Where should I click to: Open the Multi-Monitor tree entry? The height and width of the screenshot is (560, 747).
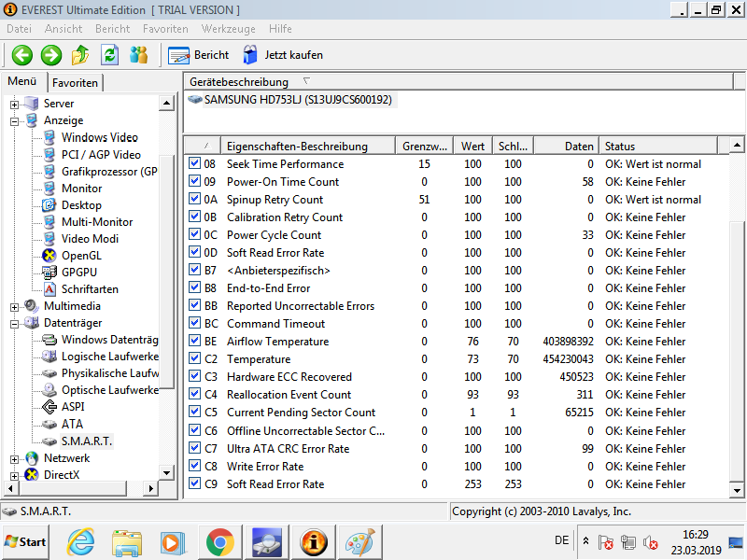coord(97,222)
